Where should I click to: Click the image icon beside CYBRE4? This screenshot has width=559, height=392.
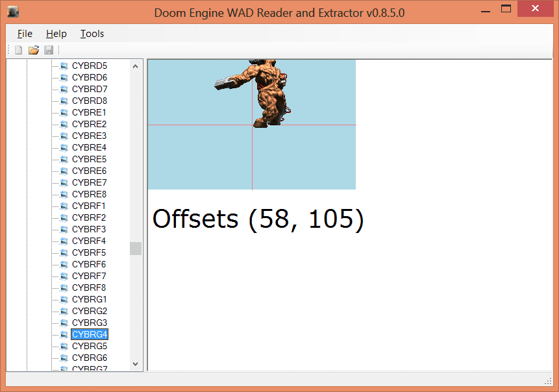point(64,147)
